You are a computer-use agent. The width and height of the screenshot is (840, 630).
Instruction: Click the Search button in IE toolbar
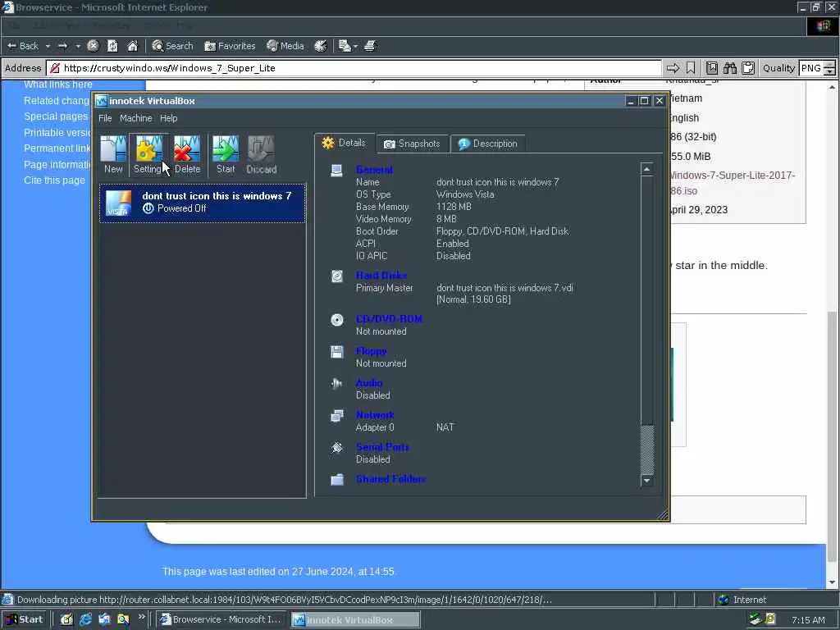point(172,46)
